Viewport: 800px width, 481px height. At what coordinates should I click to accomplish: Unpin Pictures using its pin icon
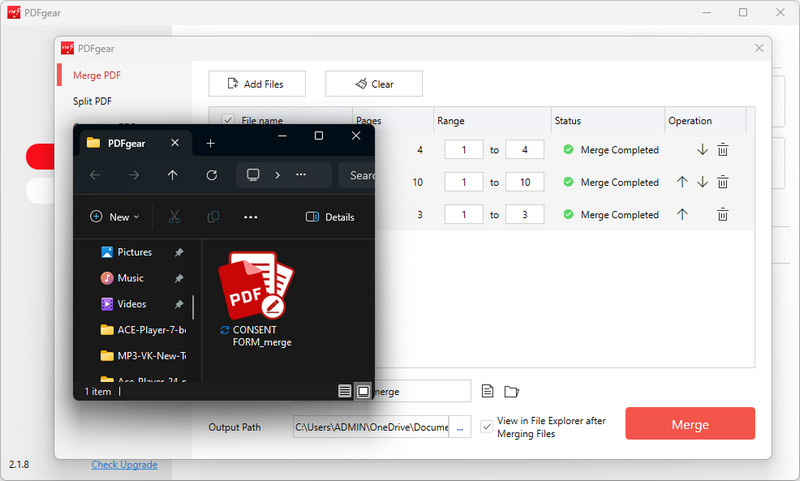click(x=179, y=252)
